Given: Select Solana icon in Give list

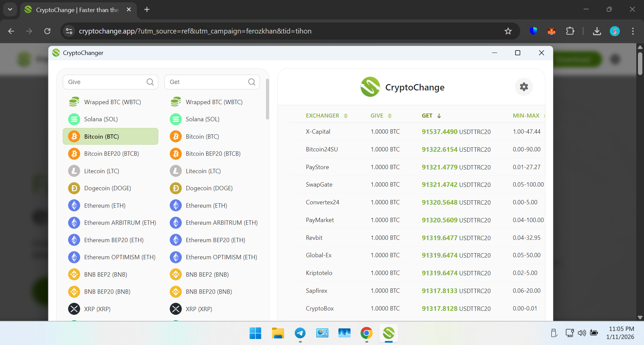Looking at the screenshot, I should coord(74,119).
